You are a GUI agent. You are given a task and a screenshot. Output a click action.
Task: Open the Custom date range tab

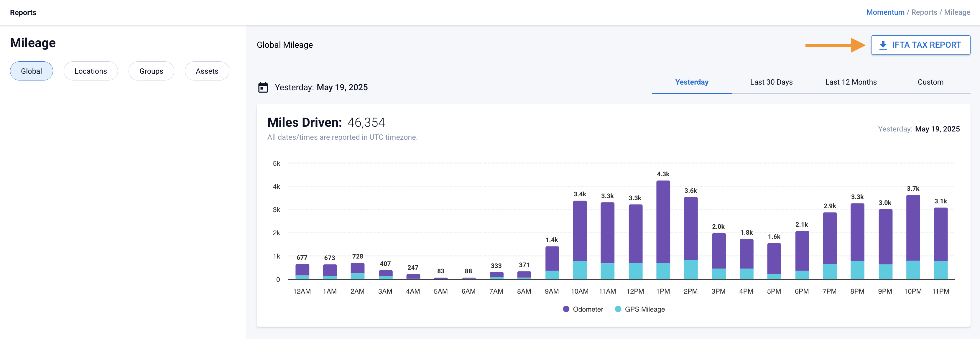pyautogui.click(x=930, y=82)
